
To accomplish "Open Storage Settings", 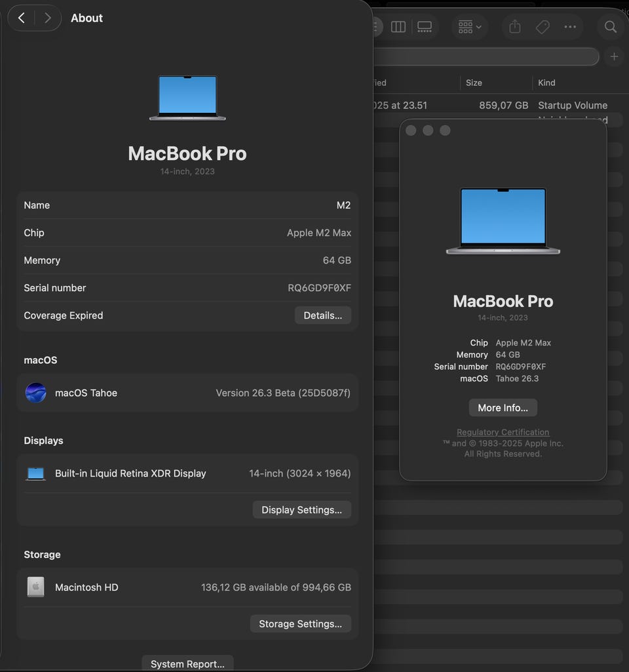I will point(300,623).
